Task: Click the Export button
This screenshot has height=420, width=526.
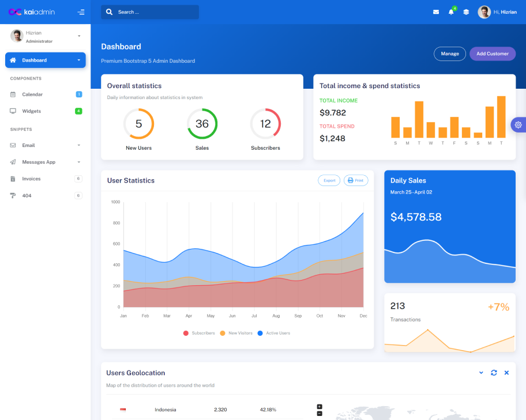Action: (329, 180)
